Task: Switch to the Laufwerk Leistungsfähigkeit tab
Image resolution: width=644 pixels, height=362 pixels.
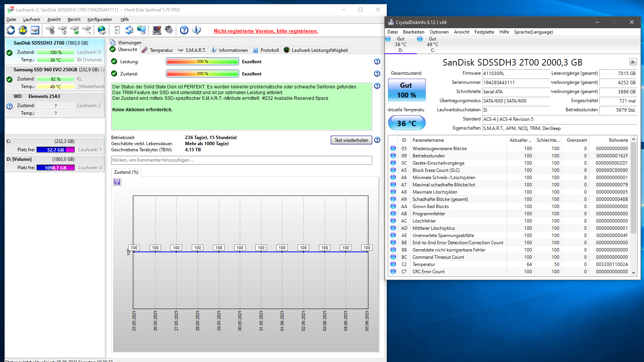Action: click(x=316, y=50)
